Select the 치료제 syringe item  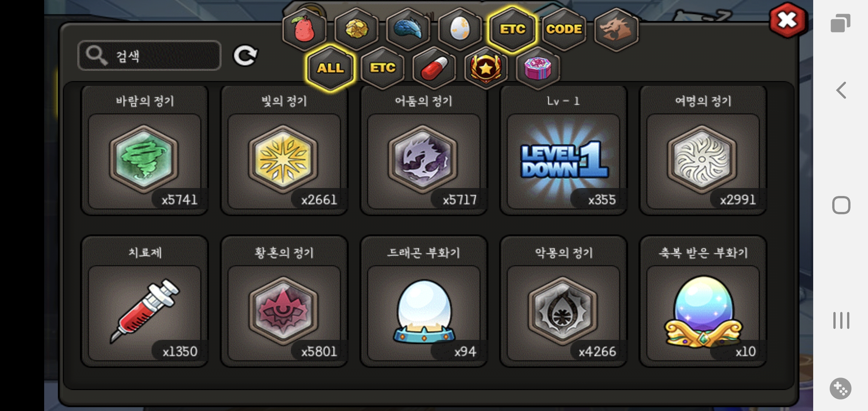145,301
